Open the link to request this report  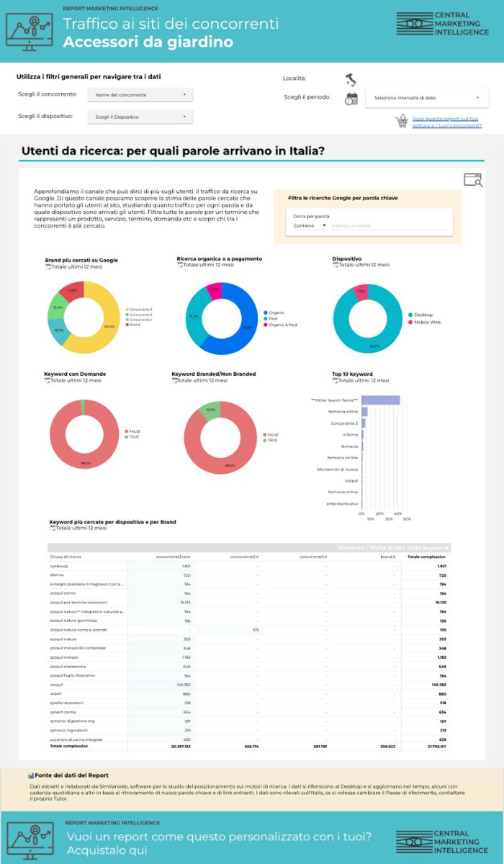point(446,122)
